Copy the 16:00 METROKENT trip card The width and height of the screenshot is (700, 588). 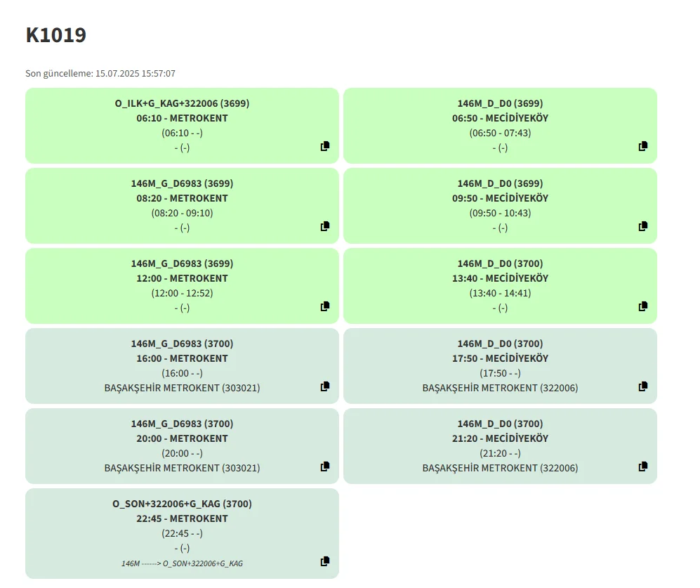(325, 386)
